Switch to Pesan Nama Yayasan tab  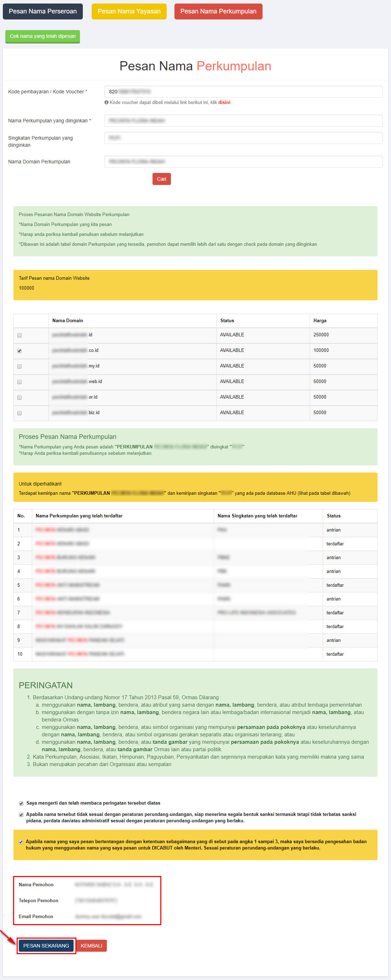click(129, 11)
